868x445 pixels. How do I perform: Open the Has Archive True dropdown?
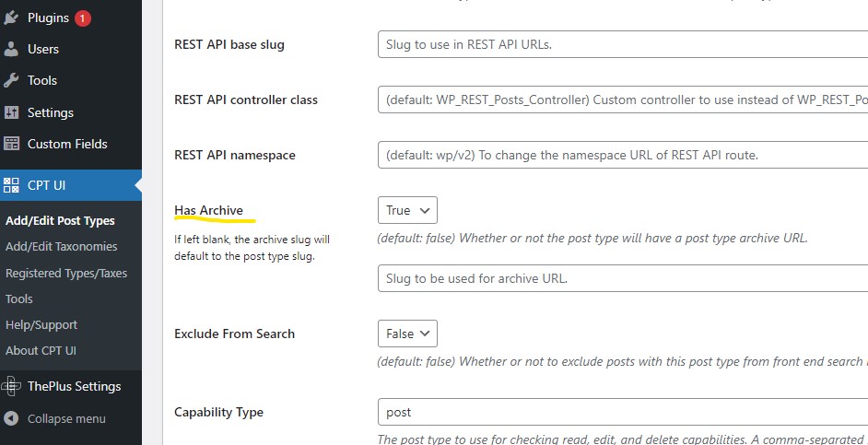click(407, 210)
